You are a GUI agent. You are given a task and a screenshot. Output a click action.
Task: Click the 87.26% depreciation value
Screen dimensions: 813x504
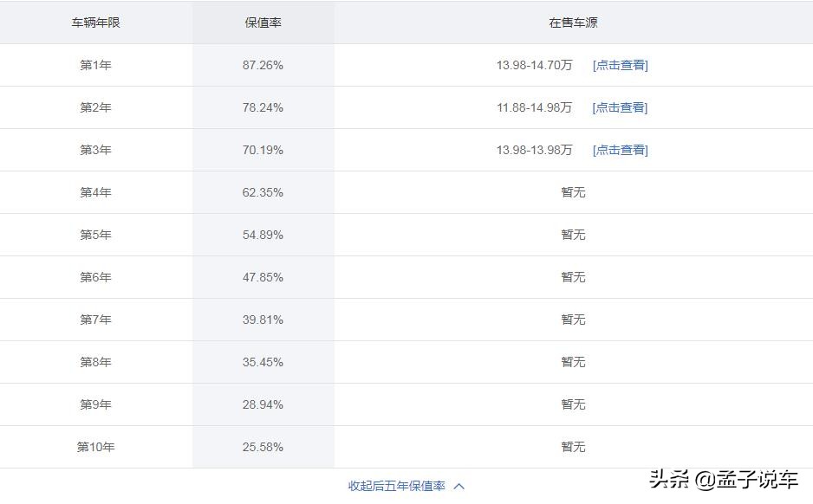pyautogui.click(x=265, y=64)
